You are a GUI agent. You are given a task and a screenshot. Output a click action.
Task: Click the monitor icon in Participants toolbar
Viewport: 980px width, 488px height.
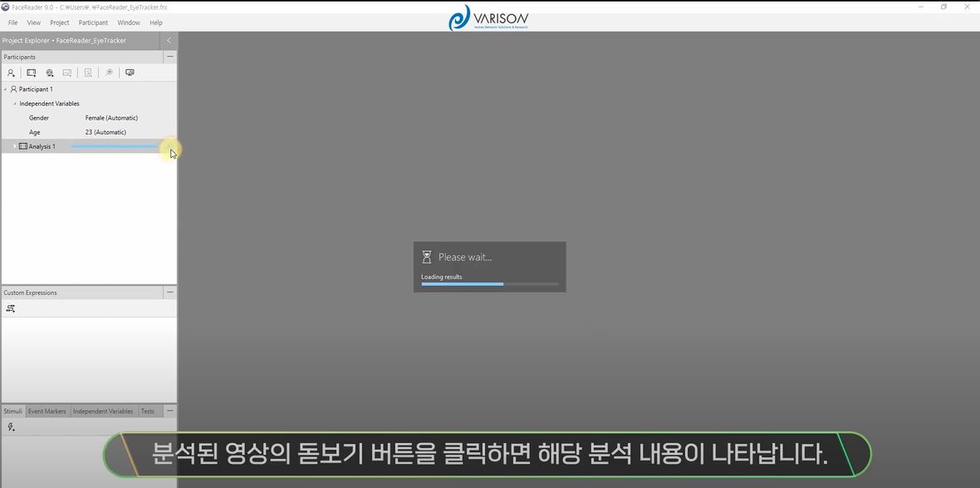130,72
